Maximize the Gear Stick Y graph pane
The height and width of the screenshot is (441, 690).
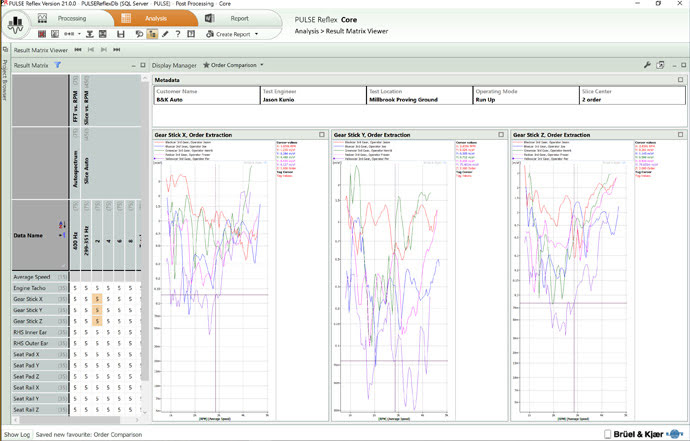tap(501, 135)
